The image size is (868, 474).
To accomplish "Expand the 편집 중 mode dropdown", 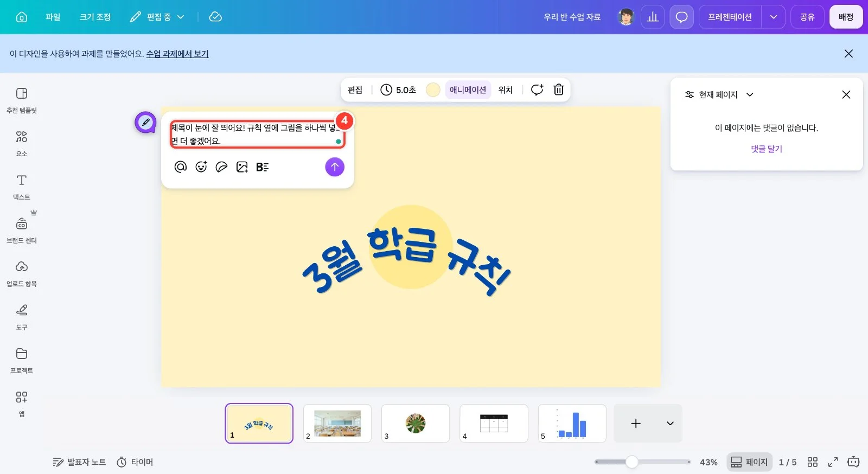I will (x=157, y=17).
